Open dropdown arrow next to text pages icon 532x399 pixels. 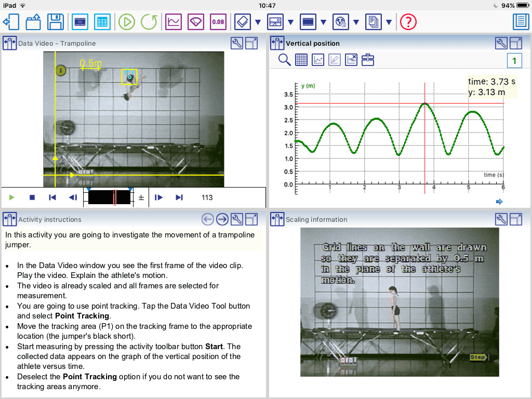click(x=389, y=22)
